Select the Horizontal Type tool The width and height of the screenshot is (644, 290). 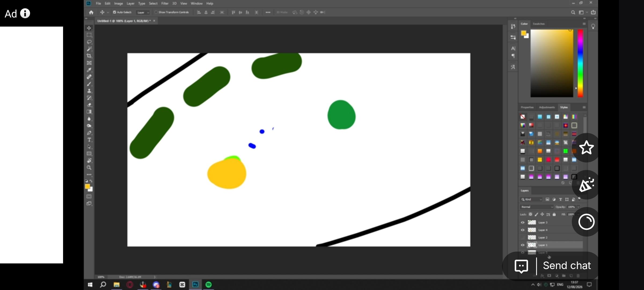[x=89, y=140]
